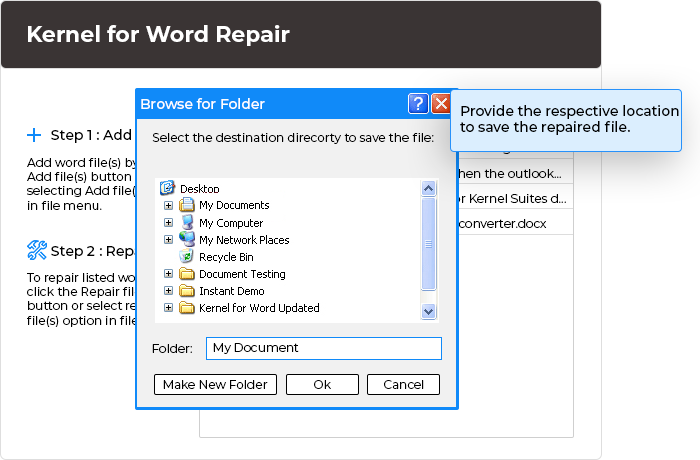Expand the Instant Demo folder node
Viewport: 700px width, 460px height.
[168, 291]
